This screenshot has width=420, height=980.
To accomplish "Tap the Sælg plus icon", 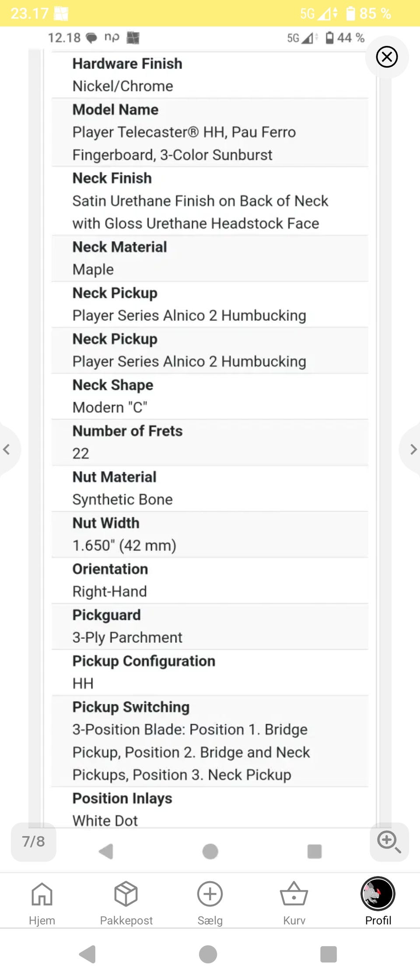I will pyautogui.click(x=210, y=894).
